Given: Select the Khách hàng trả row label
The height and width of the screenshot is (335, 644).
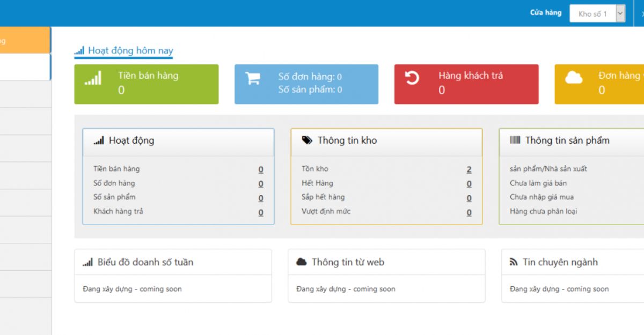Looking at the screenshot, I should click(118, 211).
